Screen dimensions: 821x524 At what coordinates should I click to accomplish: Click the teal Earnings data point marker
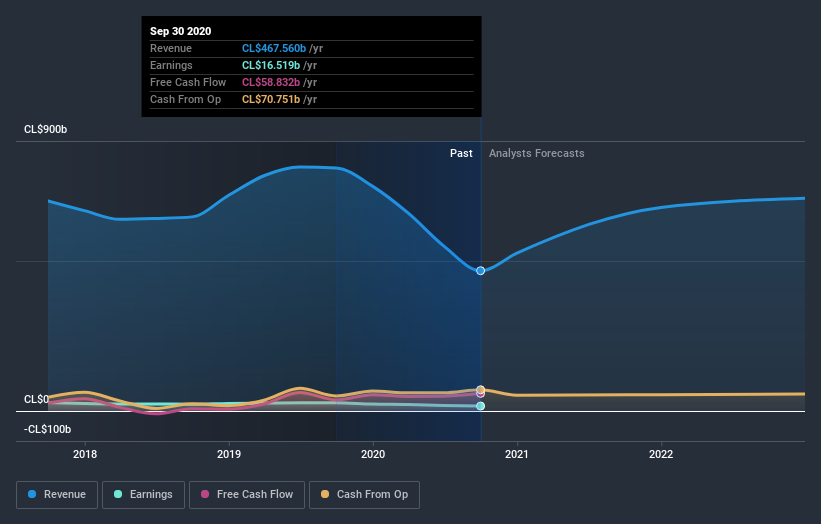[480, 406]
